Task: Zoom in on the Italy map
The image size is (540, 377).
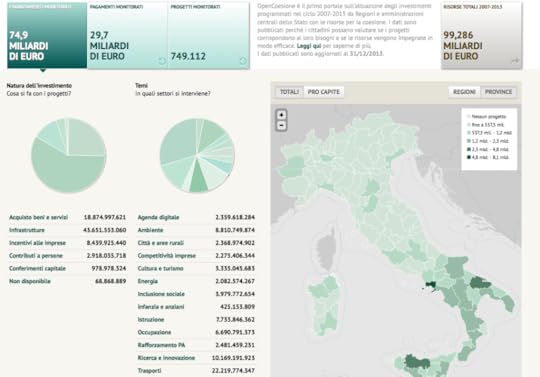Action: pos(281,115)
